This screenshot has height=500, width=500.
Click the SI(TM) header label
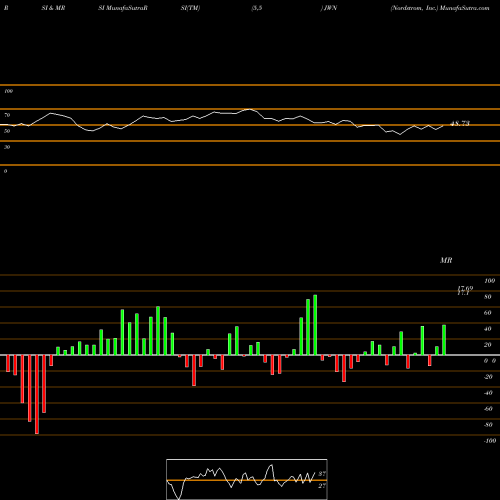click(x=190, y=8)
